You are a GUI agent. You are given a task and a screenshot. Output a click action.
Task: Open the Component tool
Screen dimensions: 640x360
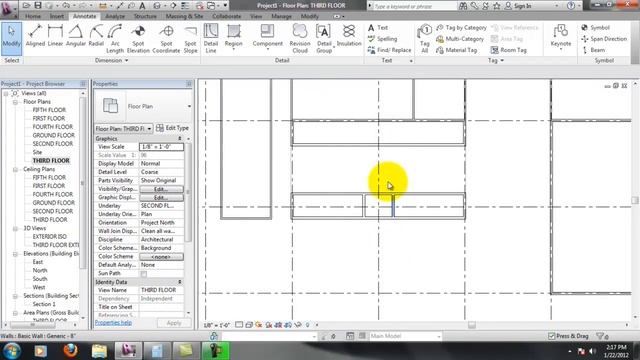coord(267,37)
